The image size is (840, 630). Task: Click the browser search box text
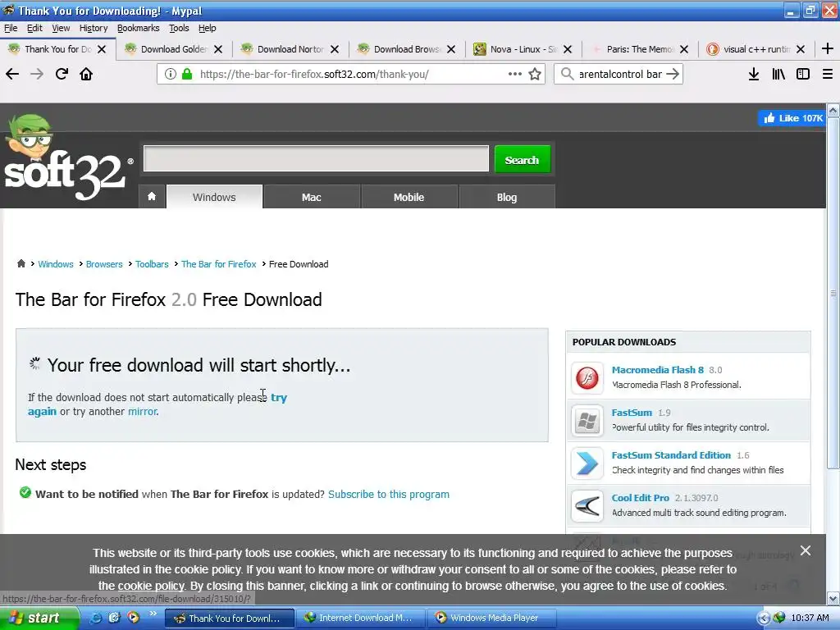click(x=620, y=74)
